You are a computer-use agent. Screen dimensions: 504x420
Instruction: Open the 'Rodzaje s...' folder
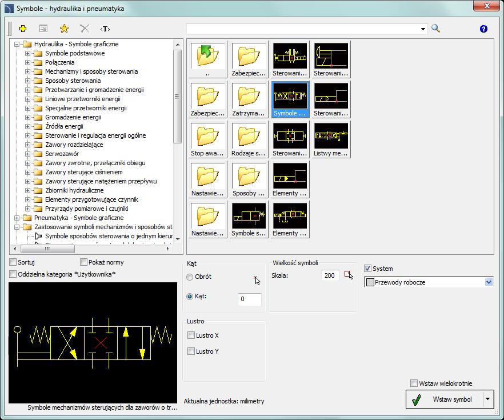pyautogui.click(x=249, y=139)
